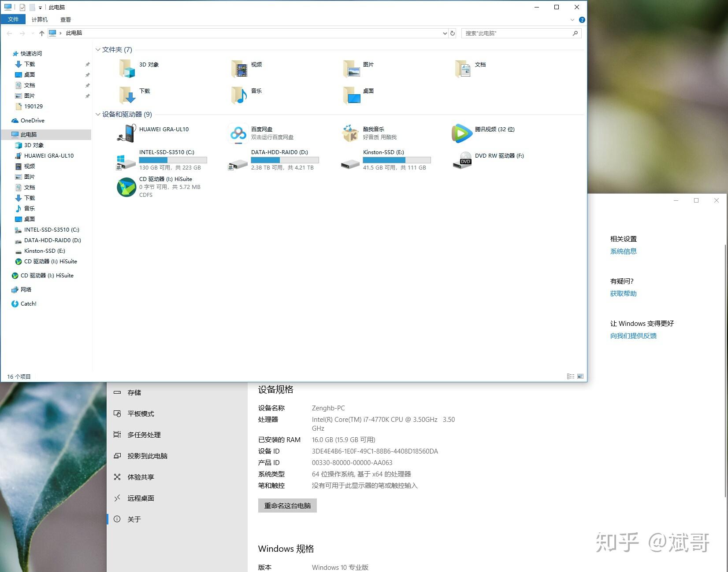This screenshot has width=728, height=572.
Task: Refresh the current folder view
Action: (x=452, y=33)
